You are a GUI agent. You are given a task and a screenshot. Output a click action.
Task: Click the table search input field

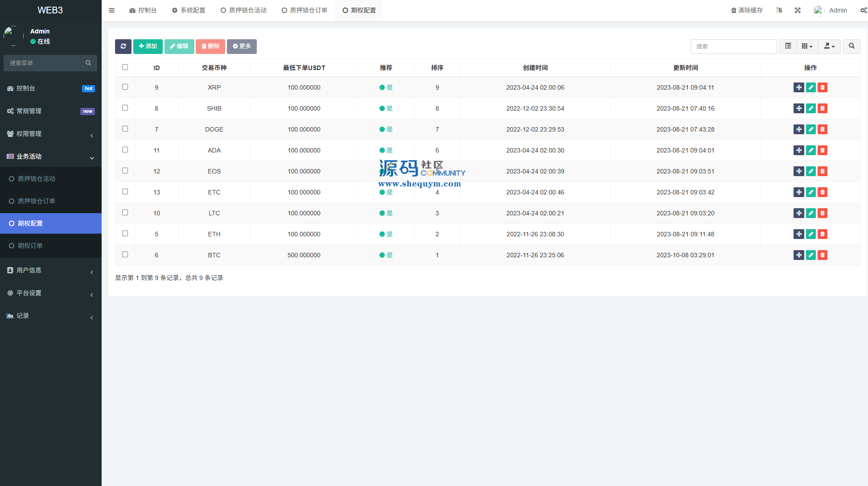click(733, 46)
